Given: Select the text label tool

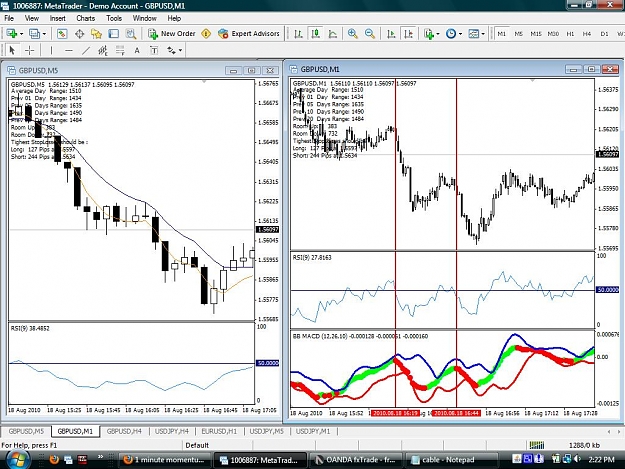Looking at the screenshot, I should pos(154,50).
